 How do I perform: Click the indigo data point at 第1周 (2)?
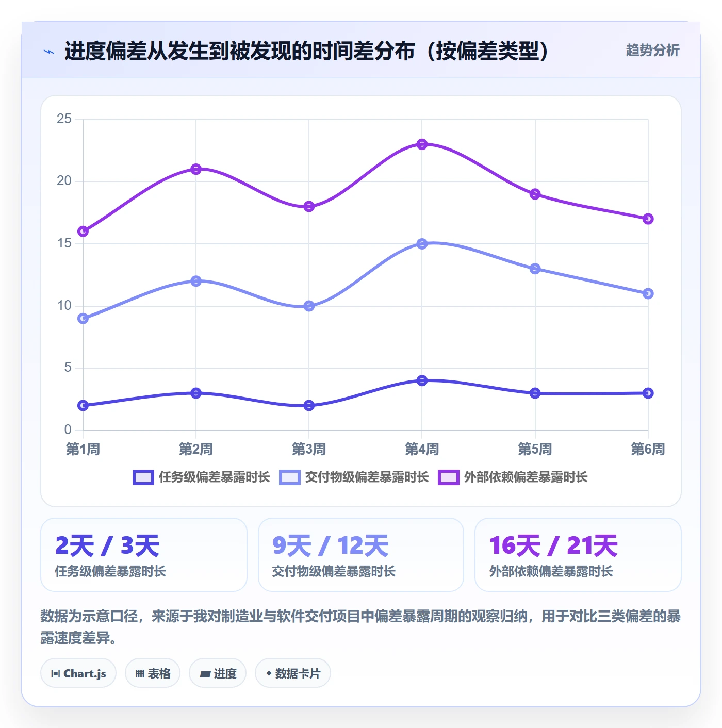[83, 406]
